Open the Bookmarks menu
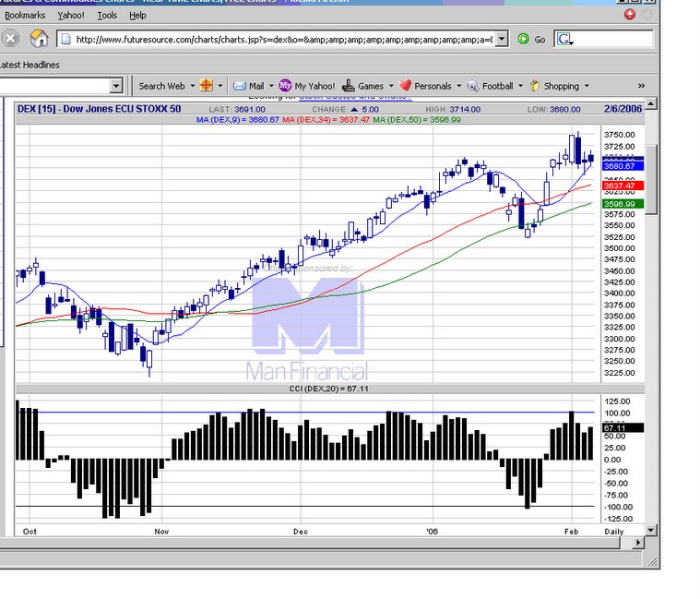This screenshot has width=700, height=599. (25, 15)
